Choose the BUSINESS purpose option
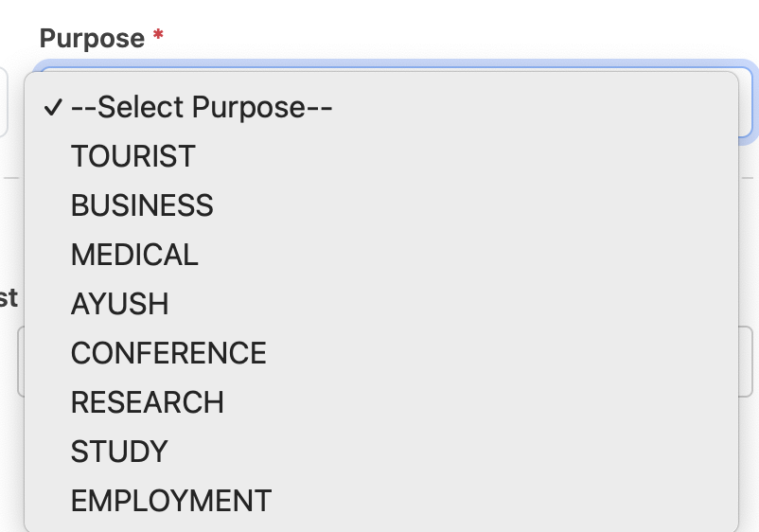Image resolution: width=759 pixels, height=532 pixels. [x=142, y=205]
